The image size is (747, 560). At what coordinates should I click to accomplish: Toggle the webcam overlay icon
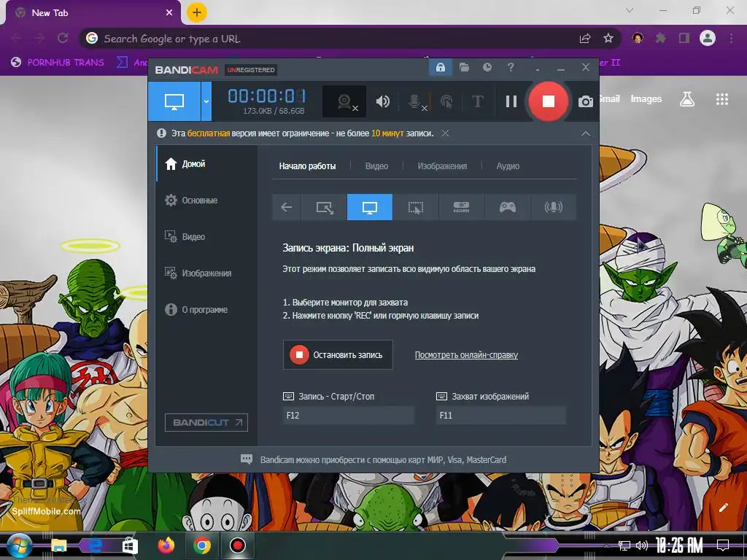[x=345, y=101]
